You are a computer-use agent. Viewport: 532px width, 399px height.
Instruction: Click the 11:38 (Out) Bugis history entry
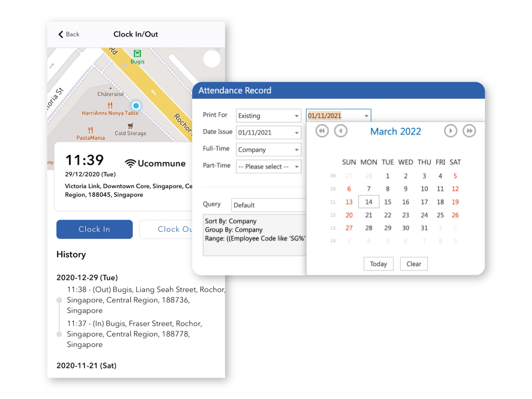click(146, 300)
